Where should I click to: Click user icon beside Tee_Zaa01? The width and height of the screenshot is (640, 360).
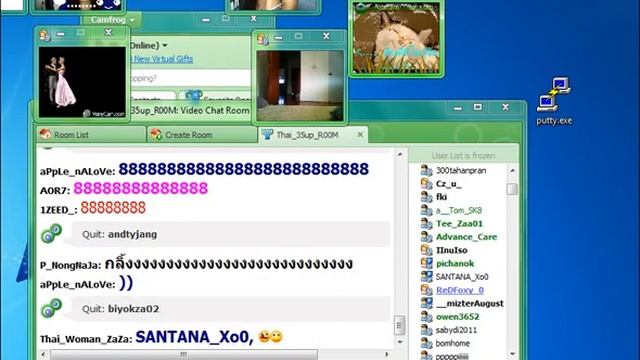[x=427, y=224]
